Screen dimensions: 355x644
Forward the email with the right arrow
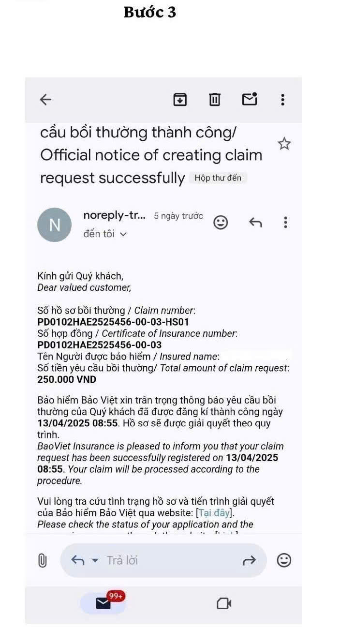pos(249,560)
